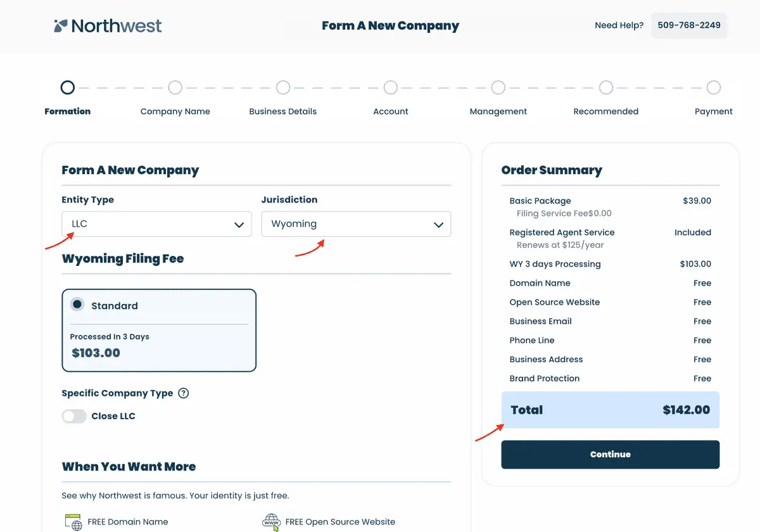Click the WY 3 days Processing line
The image size is (760, 532).
tap(611, 264)
